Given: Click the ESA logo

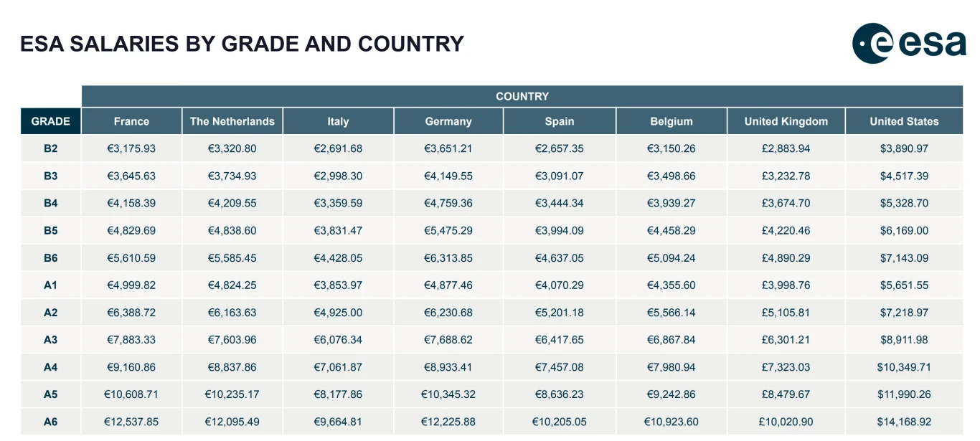Looking at the screenshot, I should [909, 44].
